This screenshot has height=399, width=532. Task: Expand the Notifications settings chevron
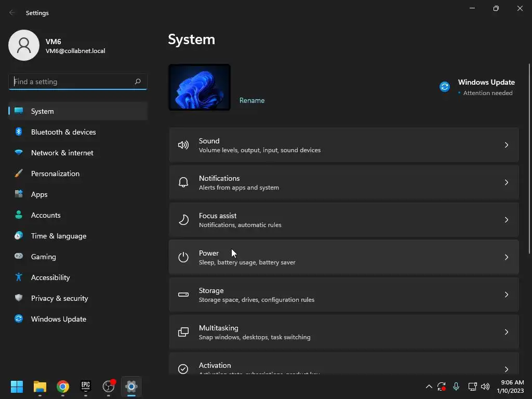506,182
